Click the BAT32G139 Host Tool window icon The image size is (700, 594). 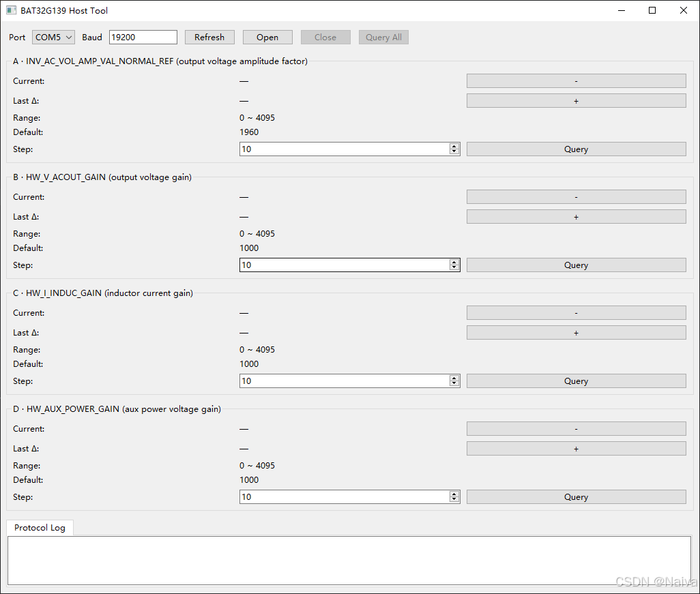pyautogui.click(x=11, y=10)
